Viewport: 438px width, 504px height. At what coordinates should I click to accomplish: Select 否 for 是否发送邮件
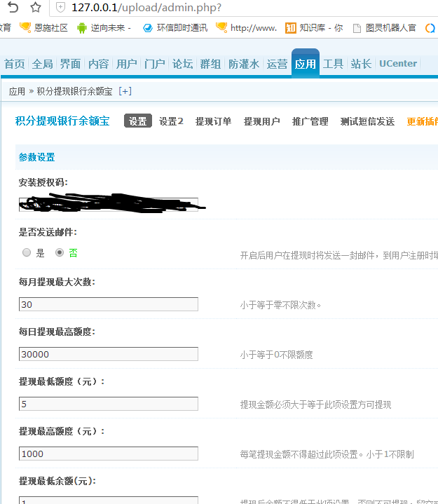(x=60, y=252)
